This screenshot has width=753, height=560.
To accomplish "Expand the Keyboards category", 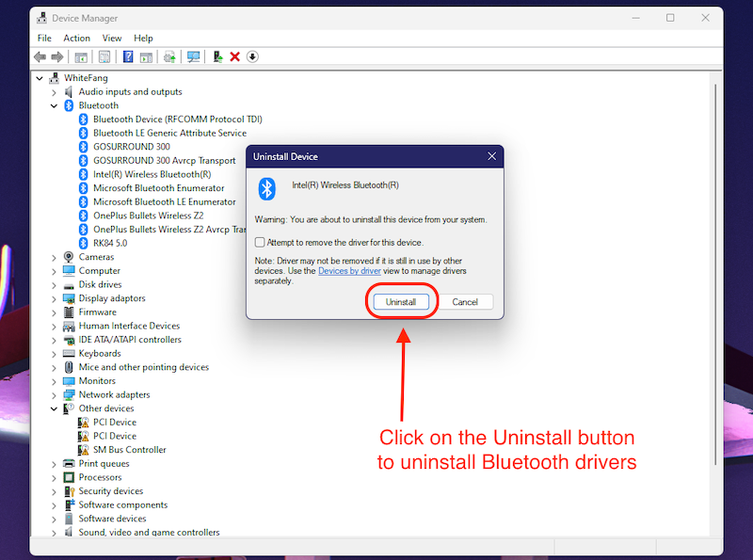I will point(54,354).
